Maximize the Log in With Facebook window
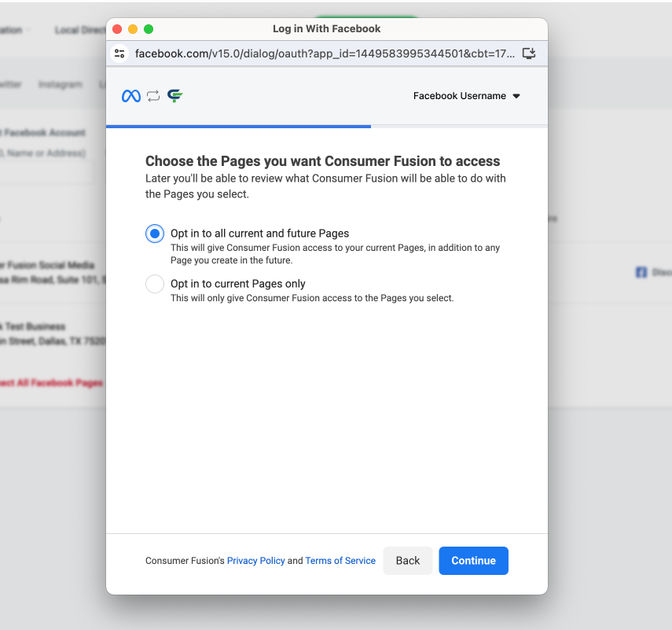Viewport: 672px width, 630px height. [149, 29]
